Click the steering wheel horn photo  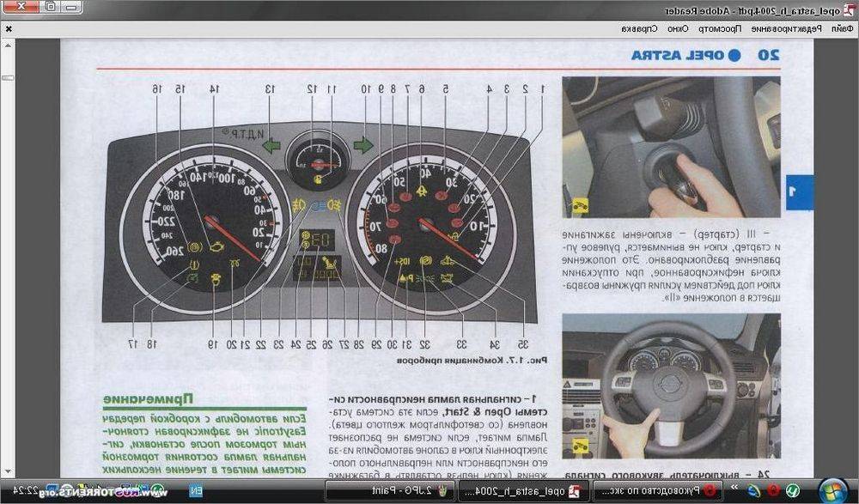671,386
